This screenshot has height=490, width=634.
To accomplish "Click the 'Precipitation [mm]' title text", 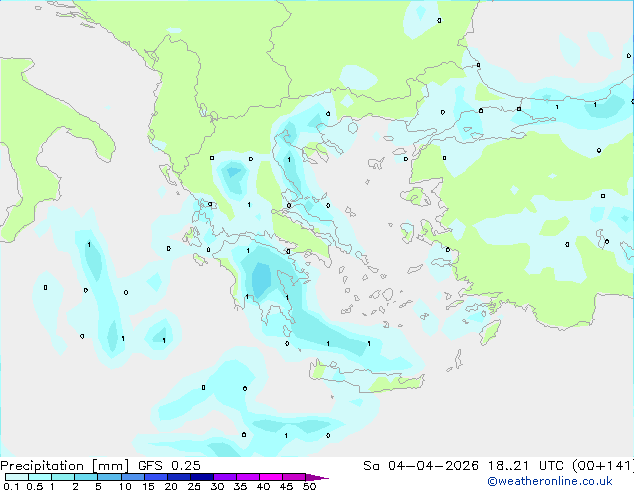I will pos(65,466).
